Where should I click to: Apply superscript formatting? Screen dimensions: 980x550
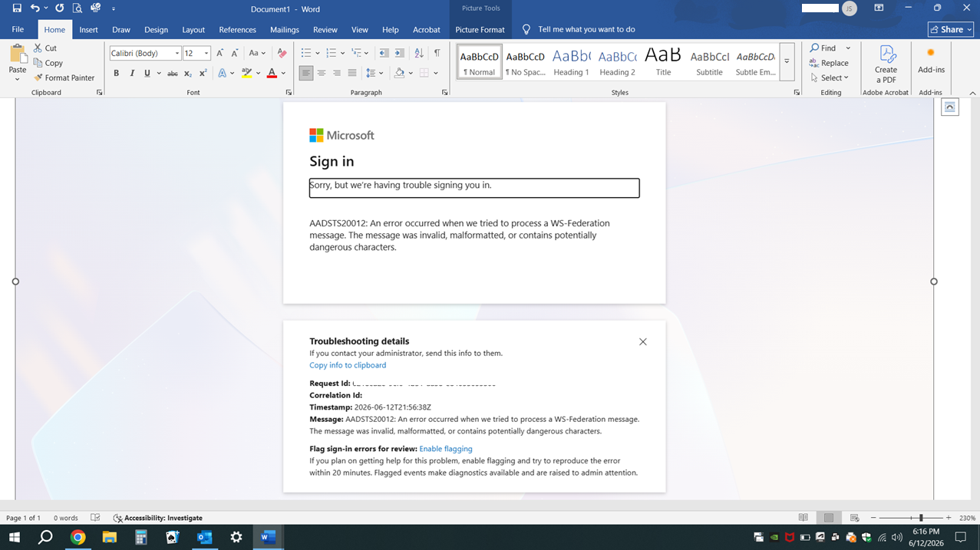point(203,74)
